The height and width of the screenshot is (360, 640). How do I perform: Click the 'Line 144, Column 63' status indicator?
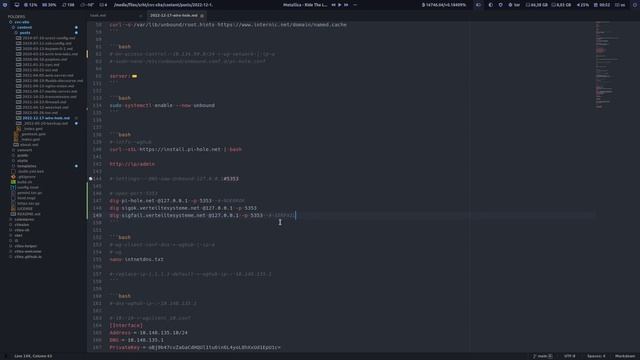tap(33, 356)
